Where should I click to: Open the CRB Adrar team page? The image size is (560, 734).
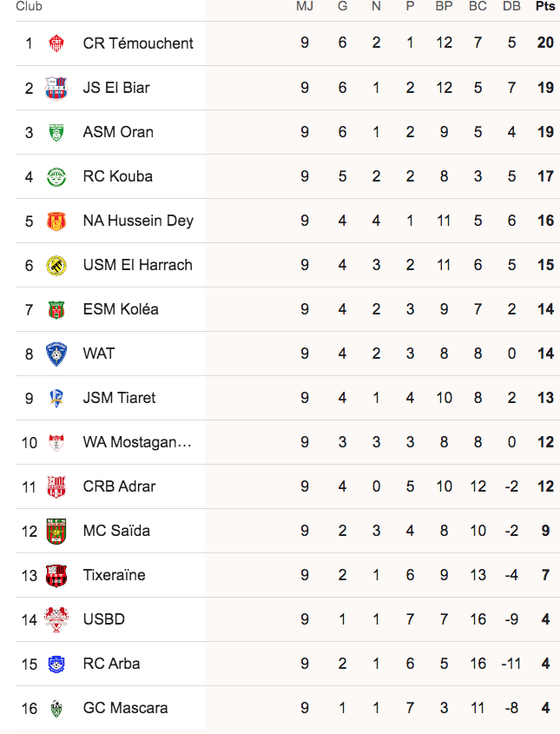(x=119, y=486)
